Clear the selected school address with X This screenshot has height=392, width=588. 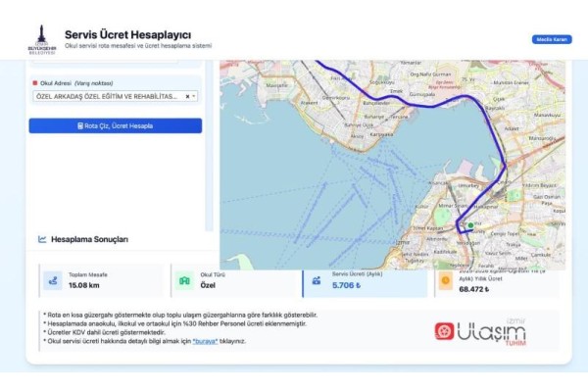tap(187, 96)
